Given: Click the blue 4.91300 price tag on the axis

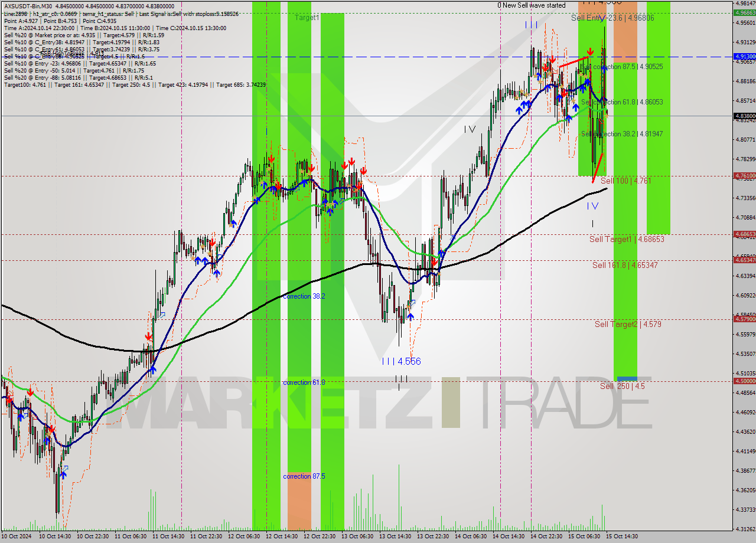Looking at the screenshot, I should click(x=744, y=56).
